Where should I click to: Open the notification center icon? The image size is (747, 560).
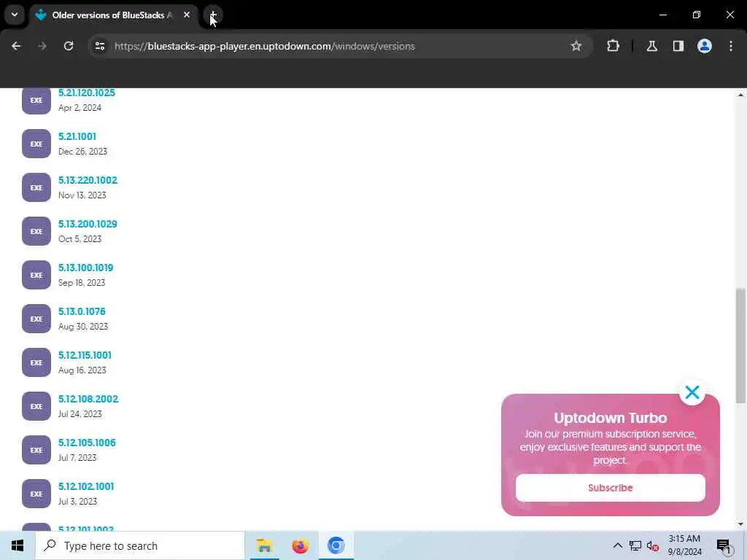click(x=724, y=545)
